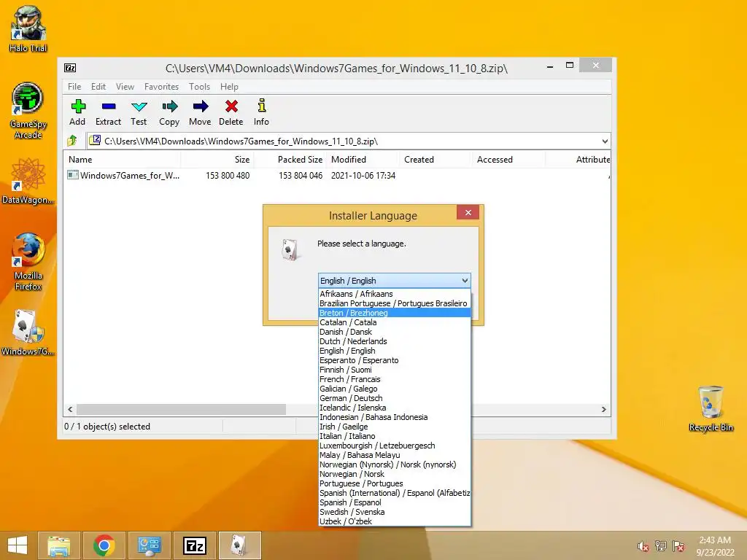Open the Windows Start button

tap(18, 545)
